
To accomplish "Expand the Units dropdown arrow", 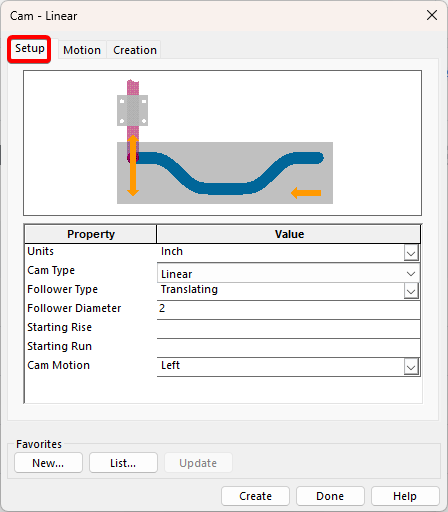I will (411, 253).
